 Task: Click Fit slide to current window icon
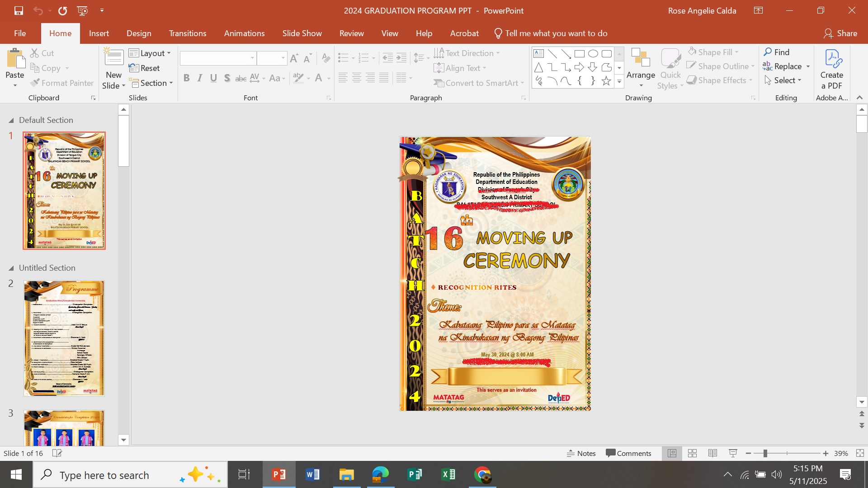pyautogui.click(x=860, y=453)
